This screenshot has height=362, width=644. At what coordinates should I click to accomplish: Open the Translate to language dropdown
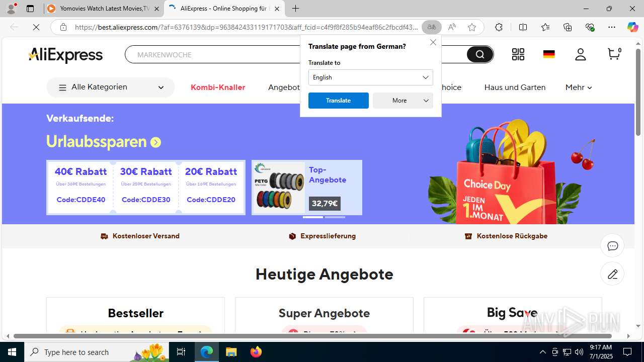click(371, 77)
